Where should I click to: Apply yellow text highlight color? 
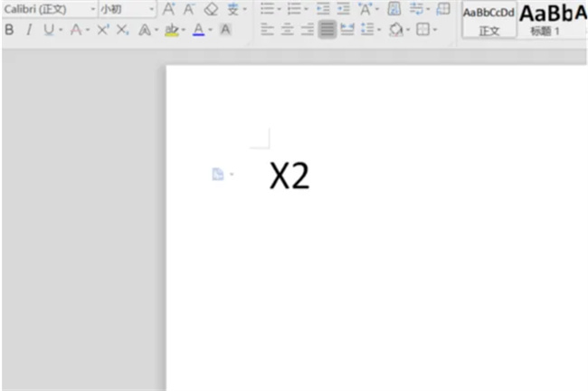coord(172,30)
